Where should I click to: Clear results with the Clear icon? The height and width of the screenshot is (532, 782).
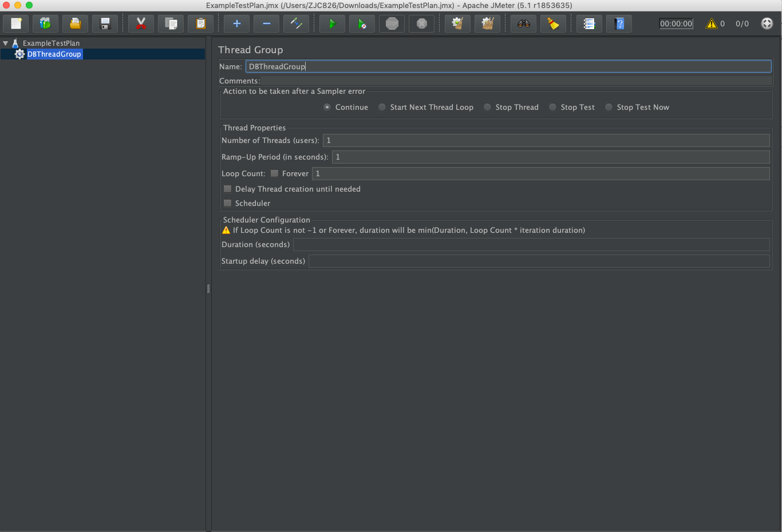point(457,23)
